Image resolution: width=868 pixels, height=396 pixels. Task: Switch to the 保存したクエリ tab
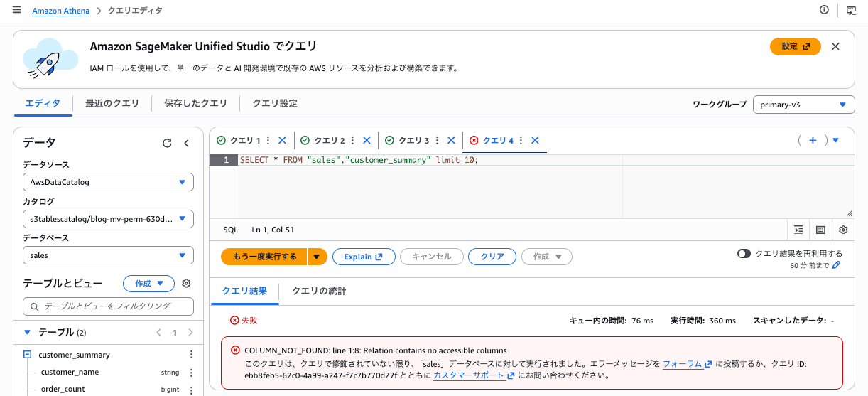[195, 103]
